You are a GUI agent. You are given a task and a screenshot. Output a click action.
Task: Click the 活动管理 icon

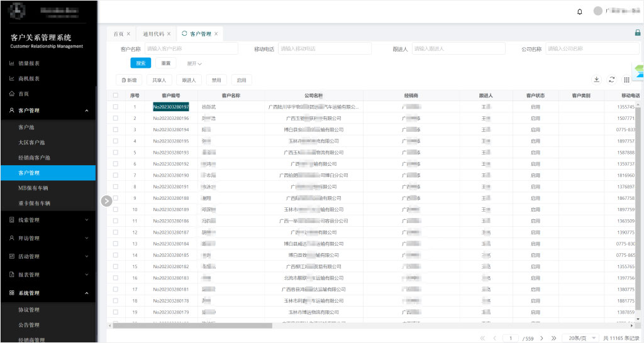click(11, 256)
